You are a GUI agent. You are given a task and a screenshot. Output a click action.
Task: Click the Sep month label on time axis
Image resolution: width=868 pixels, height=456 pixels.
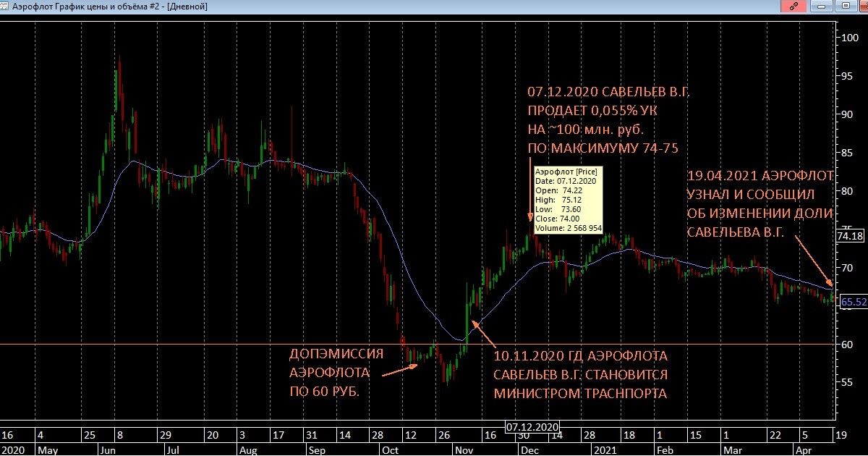click(318, 449)
